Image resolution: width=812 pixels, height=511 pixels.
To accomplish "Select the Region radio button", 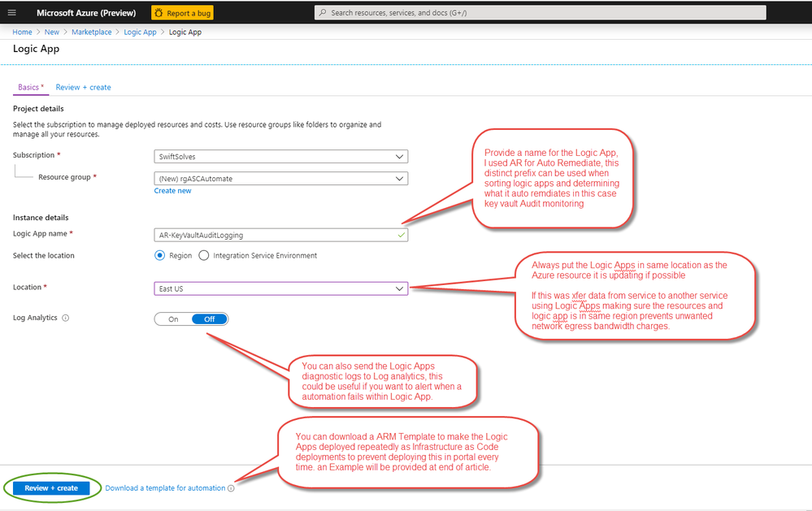I will 159,256.
